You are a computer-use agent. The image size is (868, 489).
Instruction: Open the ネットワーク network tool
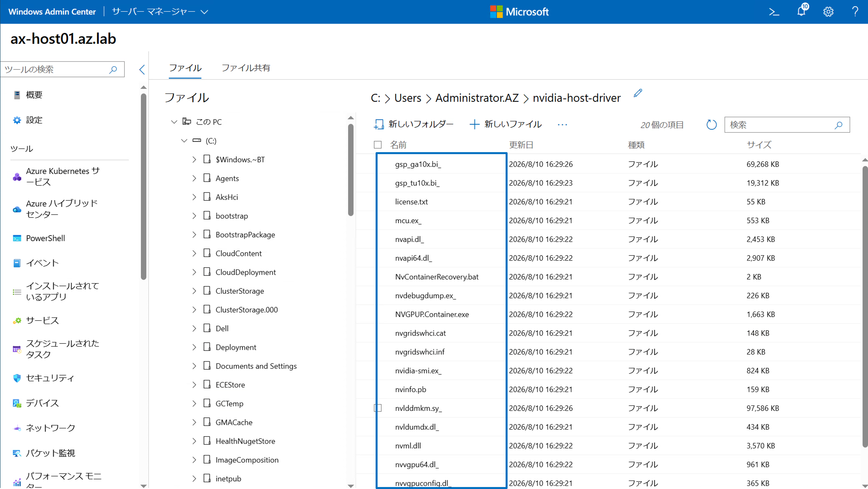(44, 428)
